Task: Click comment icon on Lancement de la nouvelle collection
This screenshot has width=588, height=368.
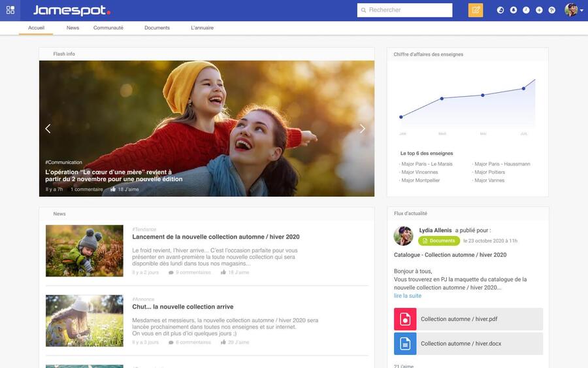Action: [x=171, y=273]
